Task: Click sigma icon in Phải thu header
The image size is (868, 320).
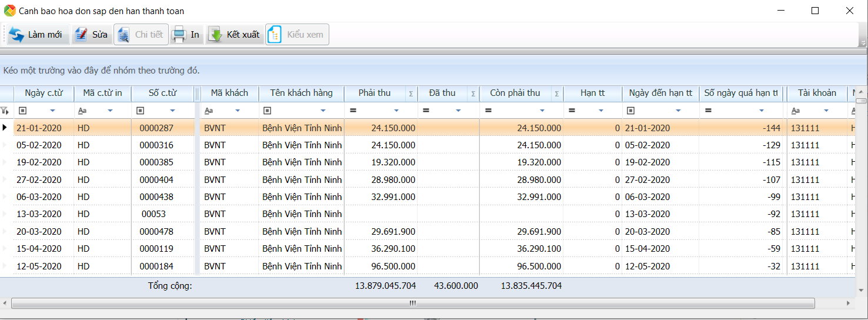Action: tap(410, 94)
